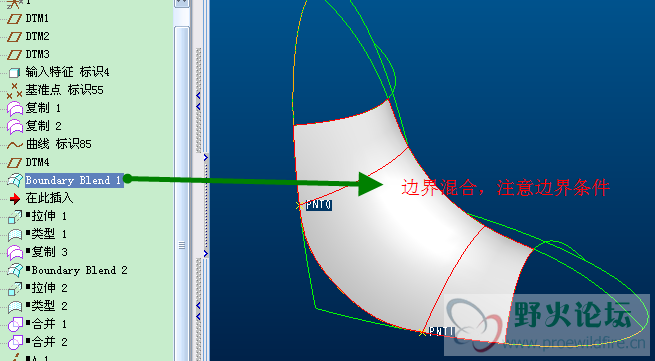The image size is (655, 361).
Task: Select the 拉伸 1 extrude icon
Action: coord(15,216)
